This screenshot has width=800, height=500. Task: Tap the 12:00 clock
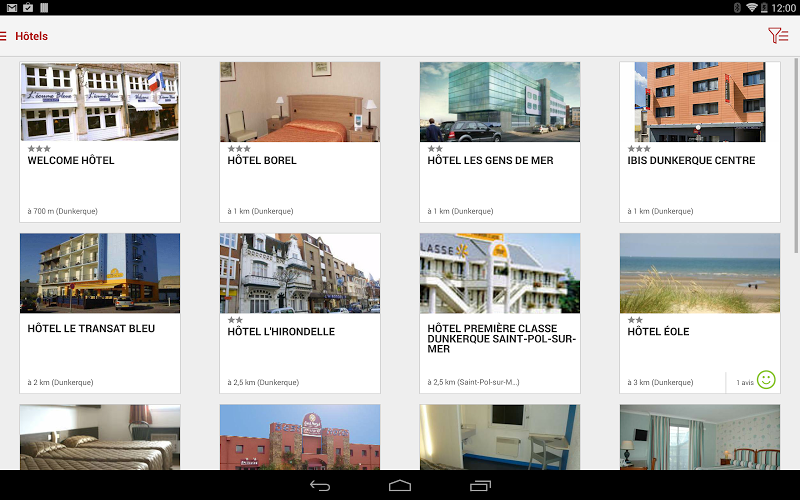coord(783,8)
